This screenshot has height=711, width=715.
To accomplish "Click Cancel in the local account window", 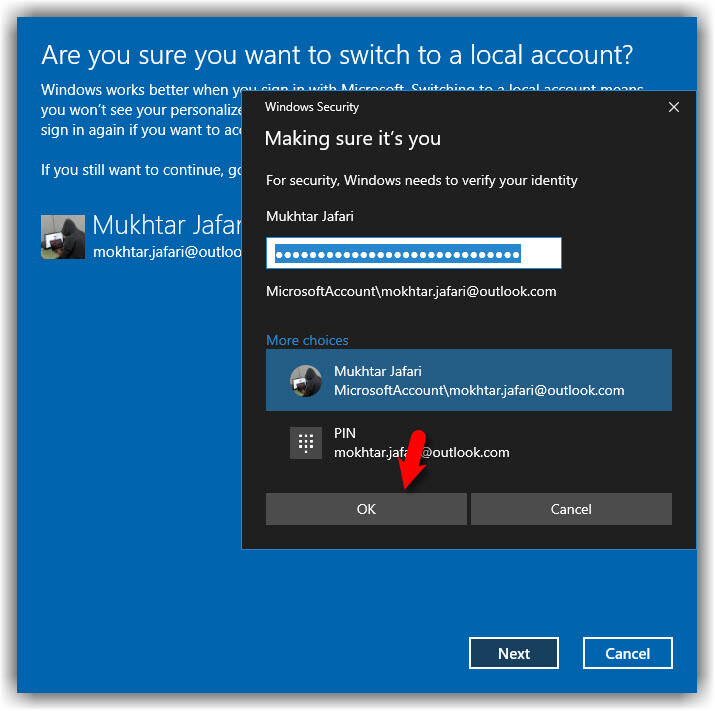I will pos(627,654).
